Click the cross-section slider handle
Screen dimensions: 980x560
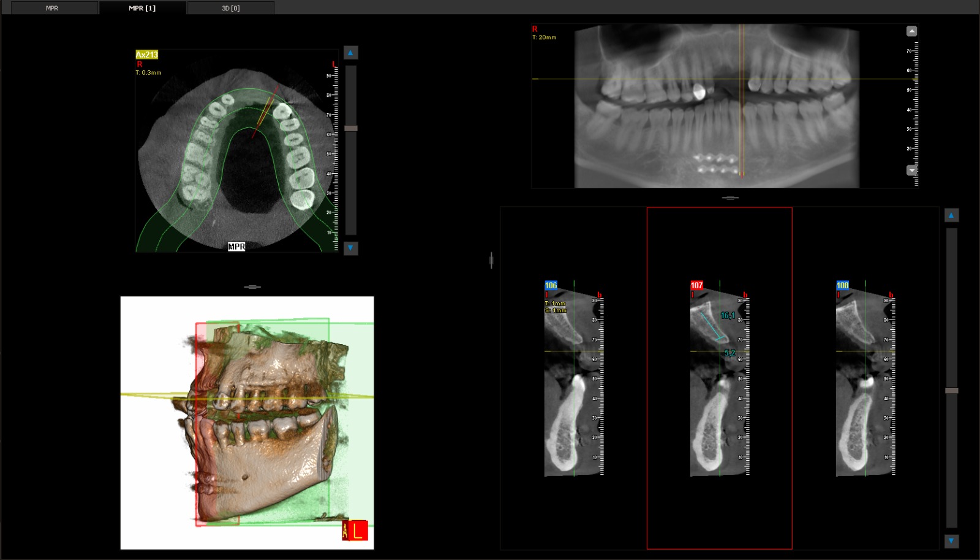[951, 390]
